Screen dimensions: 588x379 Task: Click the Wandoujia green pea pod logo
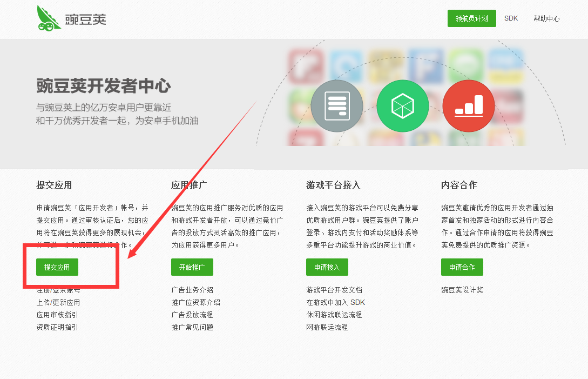click(49, 18)
